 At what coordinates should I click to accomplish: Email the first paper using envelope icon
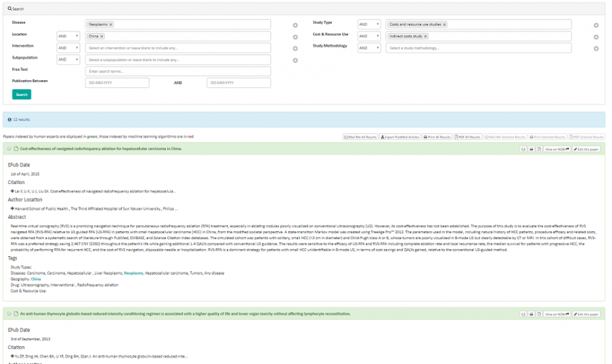pyautogui.click(x=523, y=149)
